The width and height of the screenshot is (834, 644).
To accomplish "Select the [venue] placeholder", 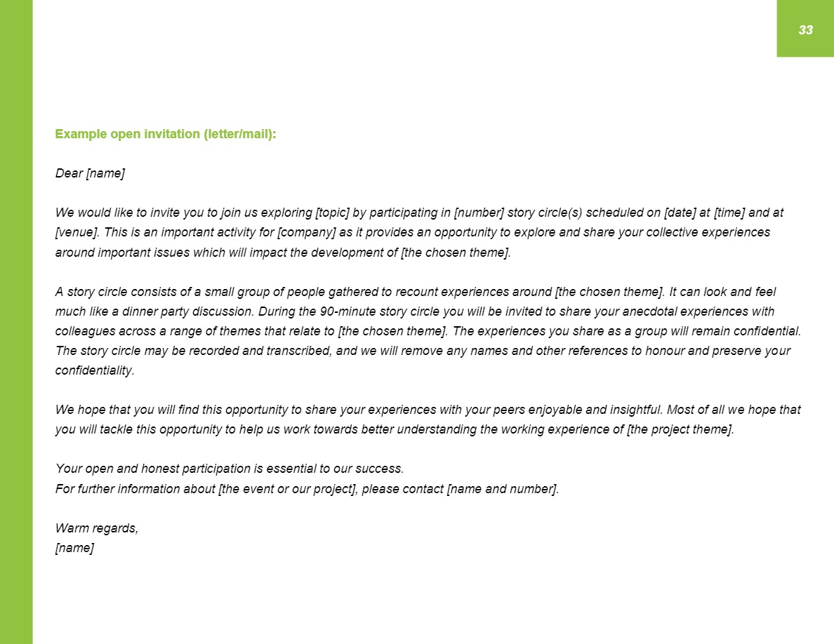I will tap(76, 232).
